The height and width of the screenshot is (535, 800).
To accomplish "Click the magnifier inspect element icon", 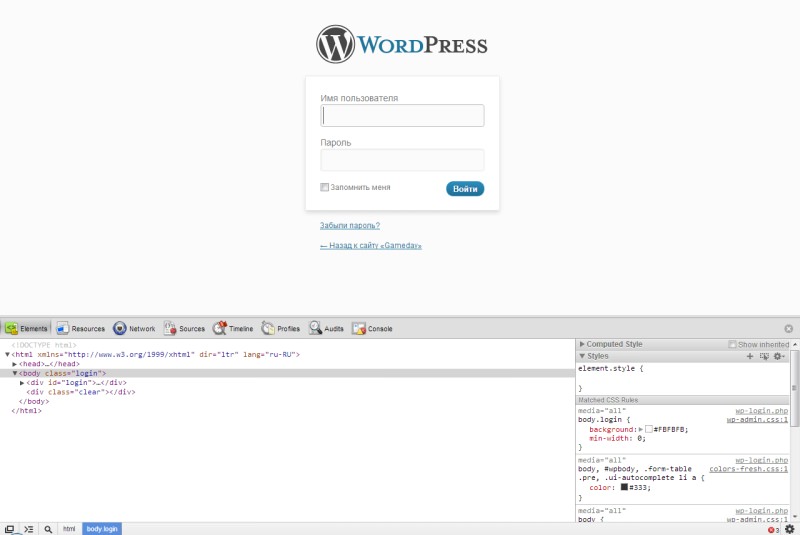I will 48,528.
